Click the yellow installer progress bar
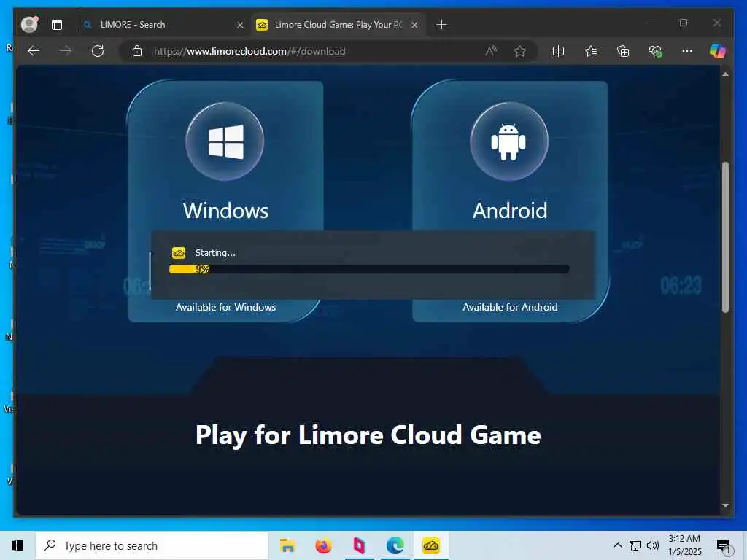This screenshot has width=747, height=560. pyautogui.click(x=369, y=269)
